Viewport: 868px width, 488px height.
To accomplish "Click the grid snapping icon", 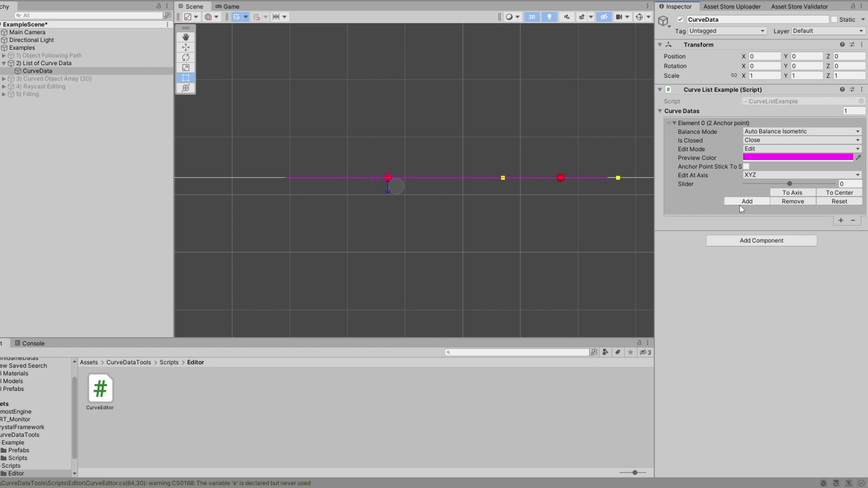I will (256, 17).
